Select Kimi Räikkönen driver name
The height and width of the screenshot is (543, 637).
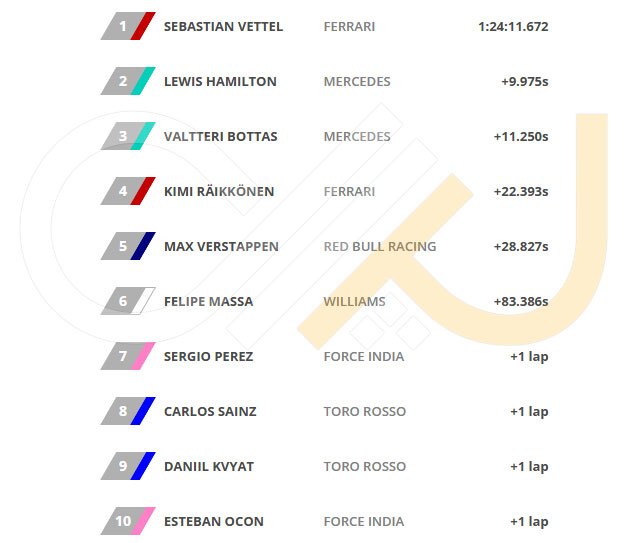click(x=219, y=191)
